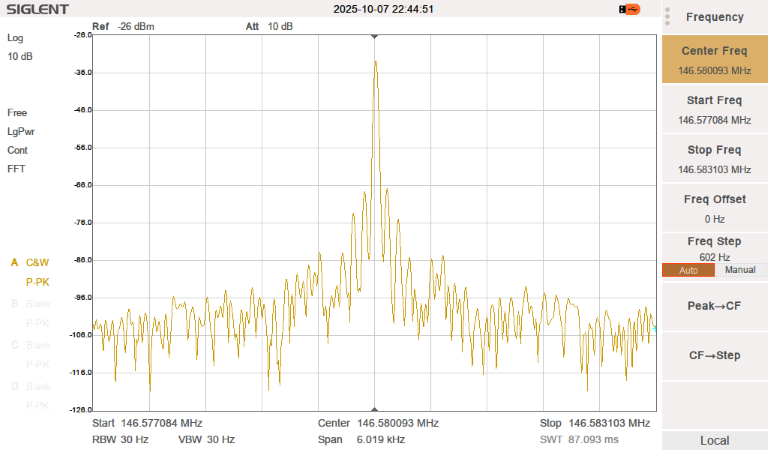This screenshot has width=768, height=450.
Task: Open the Start Freq setting
Action: [x=714, y=109]
